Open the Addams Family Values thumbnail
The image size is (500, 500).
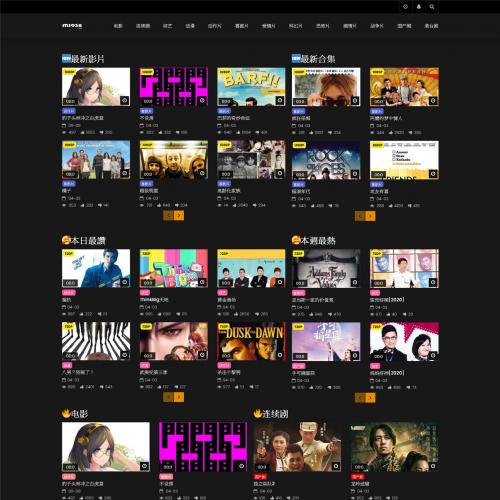326,268
